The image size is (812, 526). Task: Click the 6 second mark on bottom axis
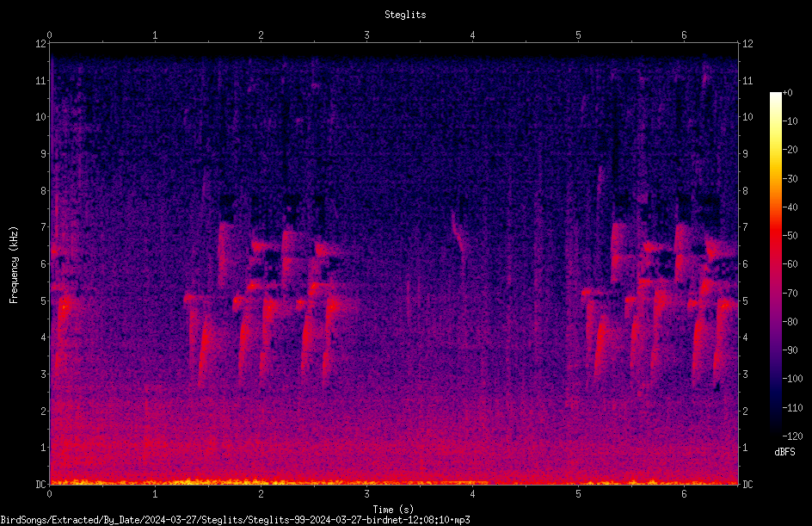click(x=684, y=494)
